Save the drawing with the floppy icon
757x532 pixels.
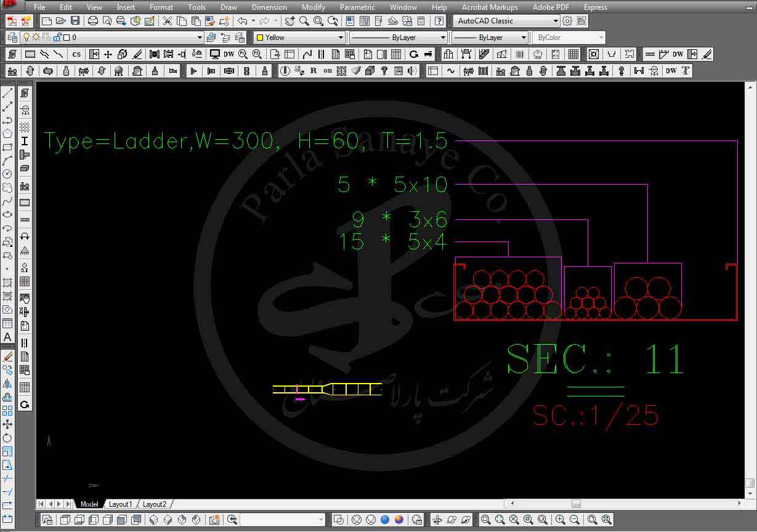click(x=75, y=21)
